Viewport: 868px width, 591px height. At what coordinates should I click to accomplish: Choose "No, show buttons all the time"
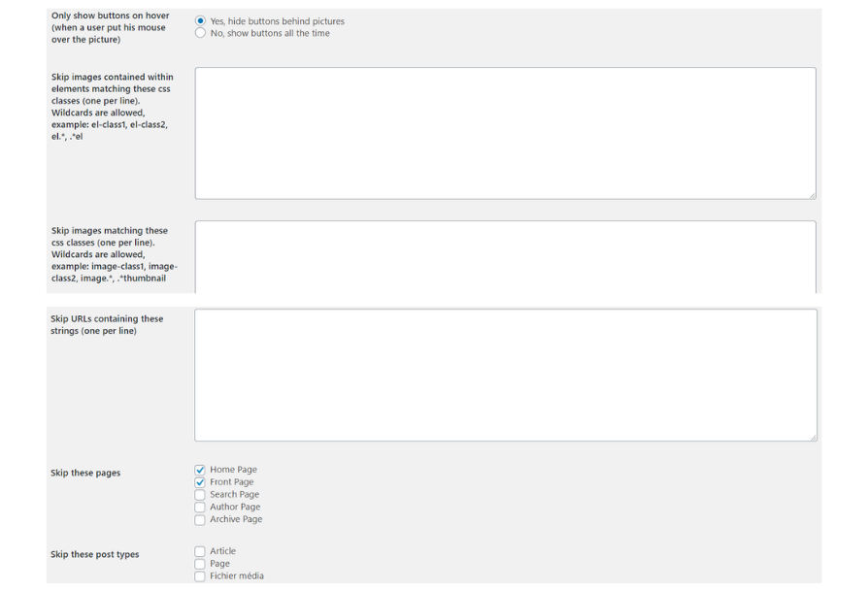coord(200,33)
